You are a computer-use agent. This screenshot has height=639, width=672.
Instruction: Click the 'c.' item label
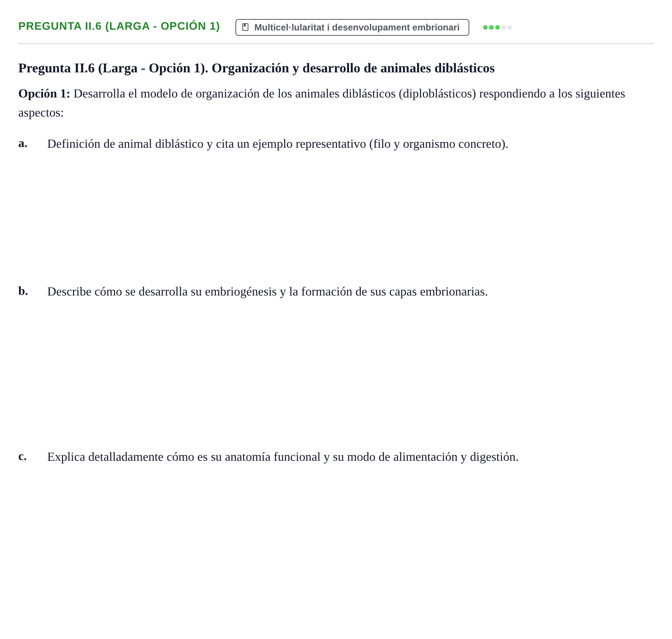tap(22, 457)
